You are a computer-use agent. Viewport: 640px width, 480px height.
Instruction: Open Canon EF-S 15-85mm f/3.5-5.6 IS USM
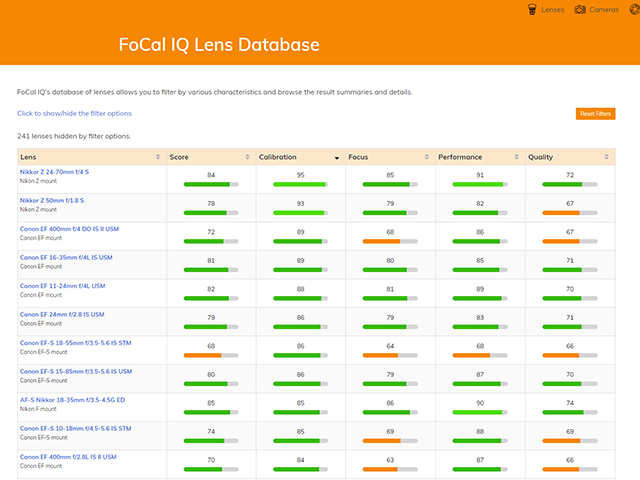pos(76,371)
